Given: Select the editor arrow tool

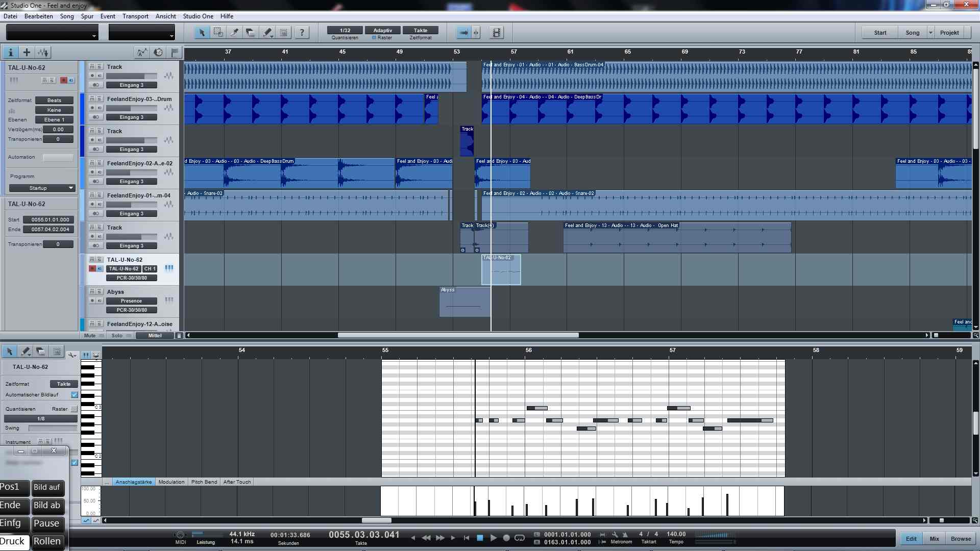Looking at the screenshot, I should 9,352.
